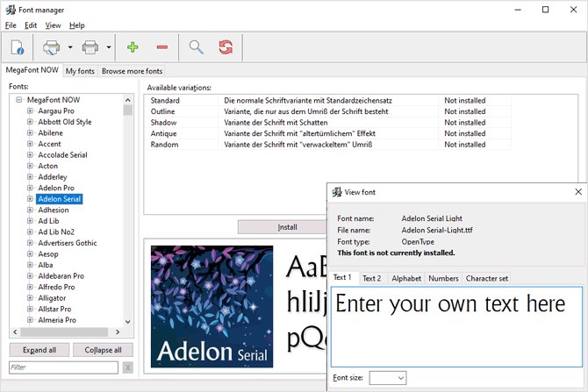This screenshot has width=588, height=392.
Task: Expand the Alligator font node
Action: click(30, 298)
